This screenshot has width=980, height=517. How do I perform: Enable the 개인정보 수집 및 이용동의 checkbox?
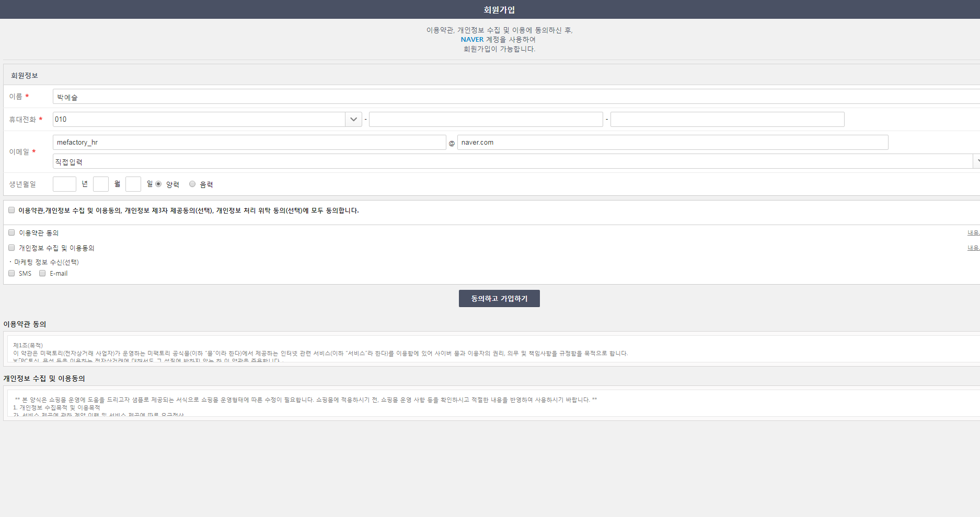11,248
